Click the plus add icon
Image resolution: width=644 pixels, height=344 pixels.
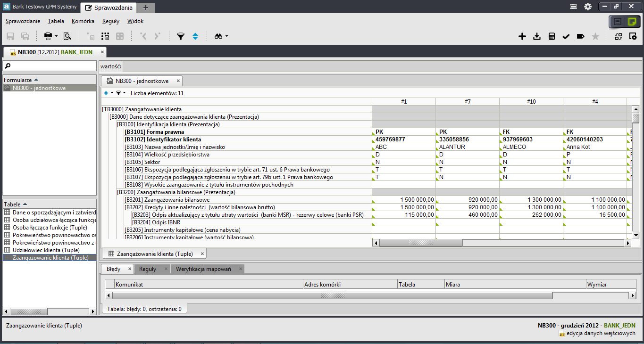pyautogui.click(x=522, y=36)
